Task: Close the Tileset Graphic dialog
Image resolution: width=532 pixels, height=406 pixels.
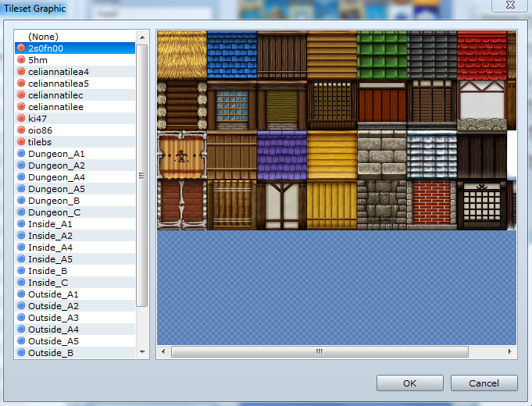Action: coord(510,5)
